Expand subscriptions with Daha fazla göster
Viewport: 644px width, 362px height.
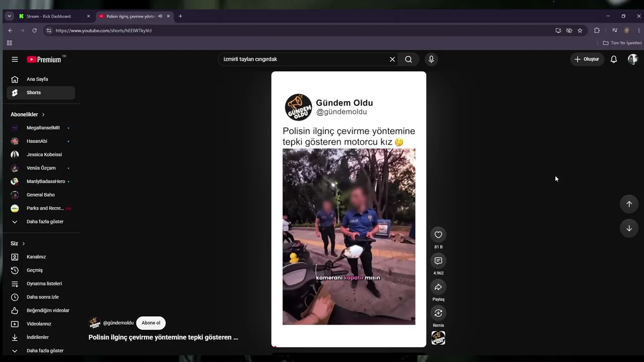point(41,222)
